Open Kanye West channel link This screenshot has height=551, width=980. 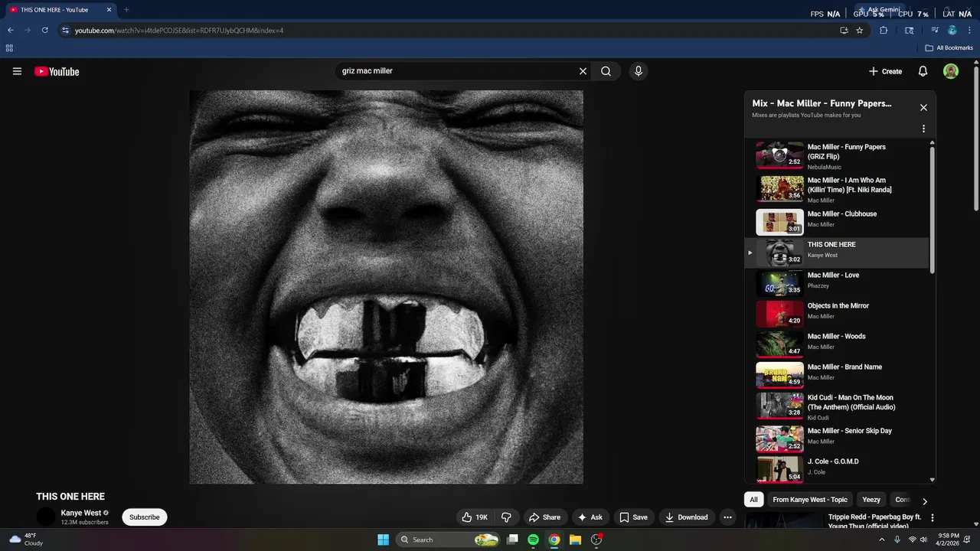click(x=81, y=513)
